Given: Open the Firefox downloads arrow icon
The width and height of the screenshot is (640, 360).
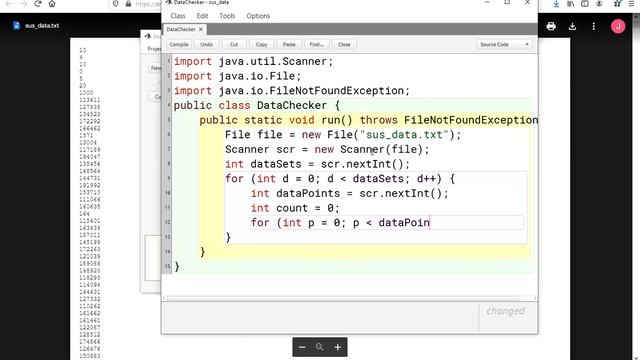Looking at the screenshot, I should click(556, 4).
